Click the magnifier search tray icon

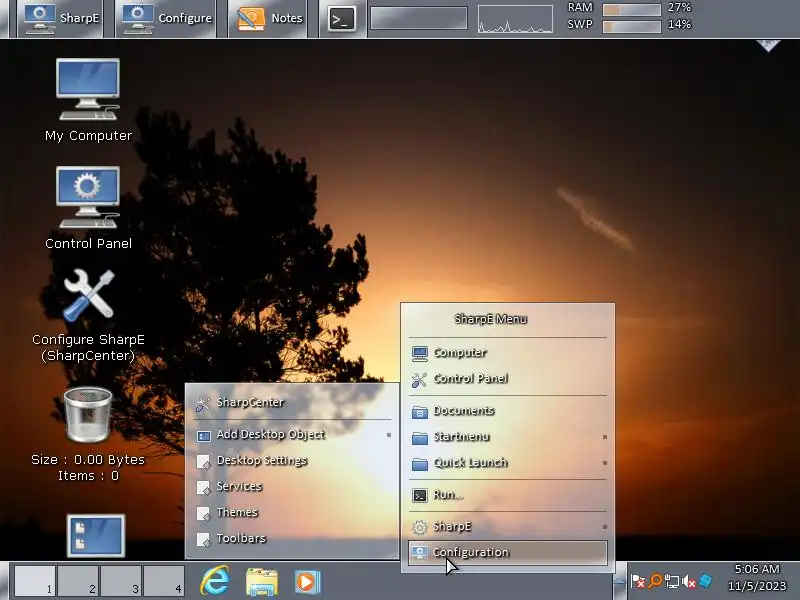655,581
